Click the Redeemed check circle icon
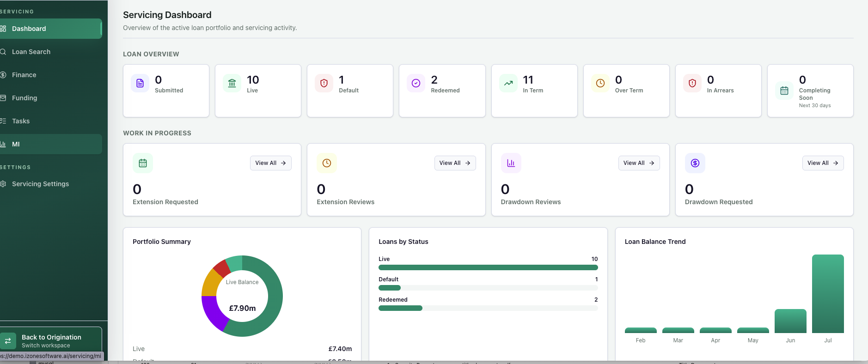Image resolution: width=868 pixels, height=364 pixels. point(416,83)
